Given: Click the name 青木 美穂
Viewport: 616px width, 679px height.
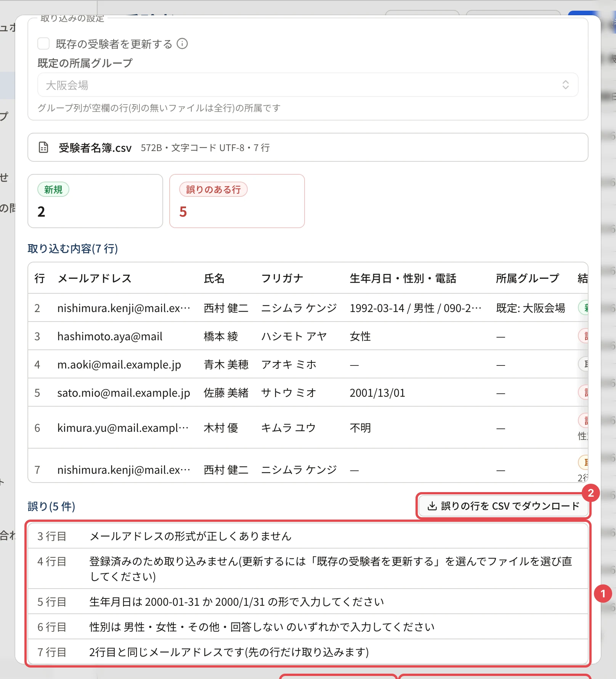Looking at the screenshot, I should click(x=226, y=365).
